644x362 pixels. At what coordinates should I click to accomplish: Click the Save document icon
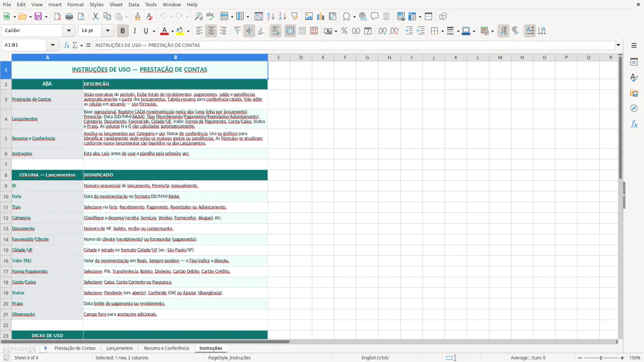coord(38,17)
